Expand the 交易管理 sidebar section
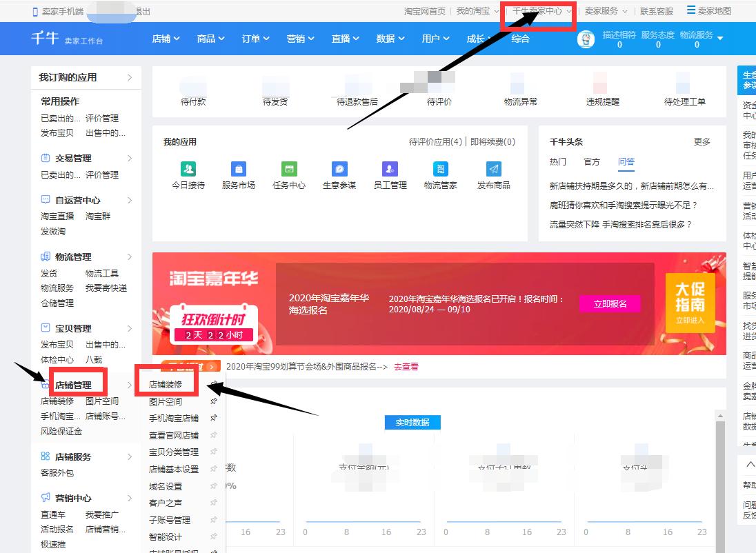This screenshot has height=553, width=756. 74,157
